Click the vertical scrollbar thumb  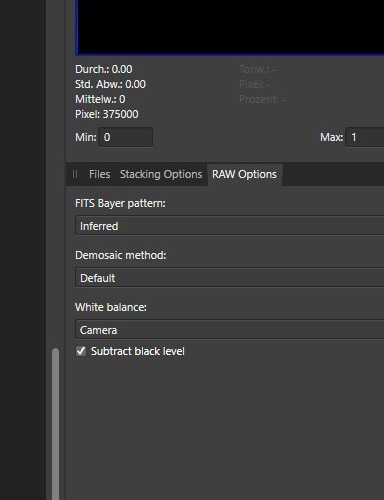pyautogui.click(x=56, y=423)
